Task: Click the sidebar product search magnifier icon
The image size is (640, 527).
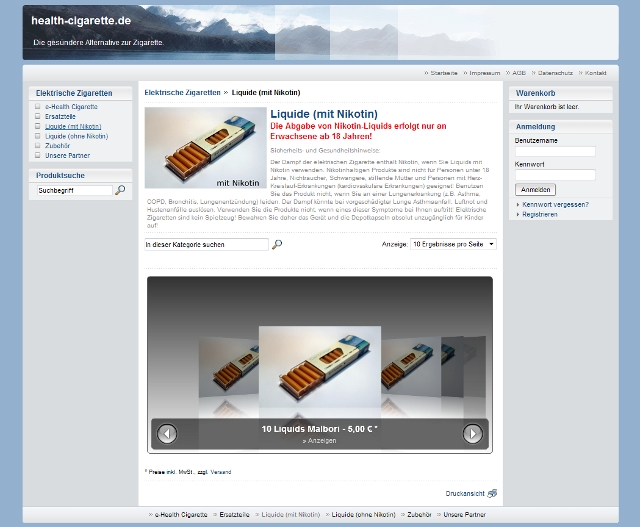Action: coord(120,190)
